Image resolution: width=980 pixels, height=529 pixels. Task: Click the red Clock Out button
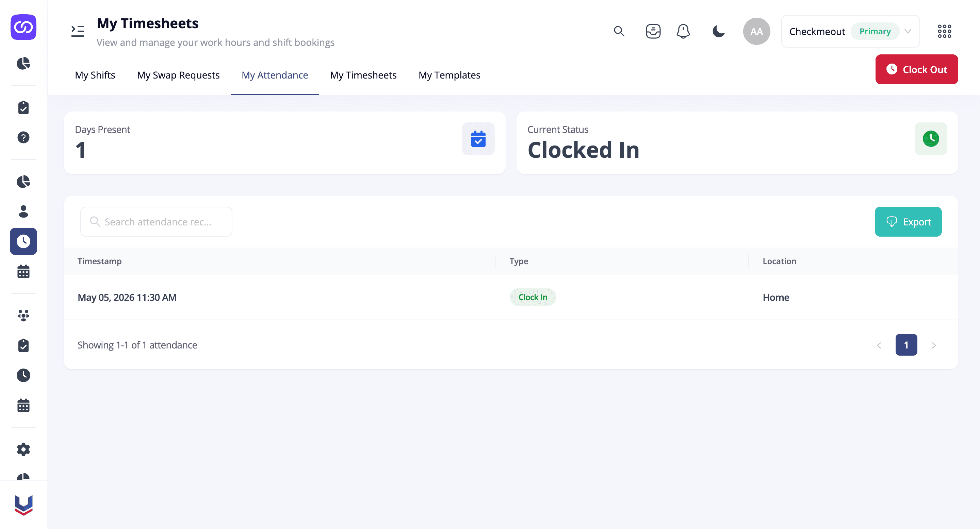(917, 69)
